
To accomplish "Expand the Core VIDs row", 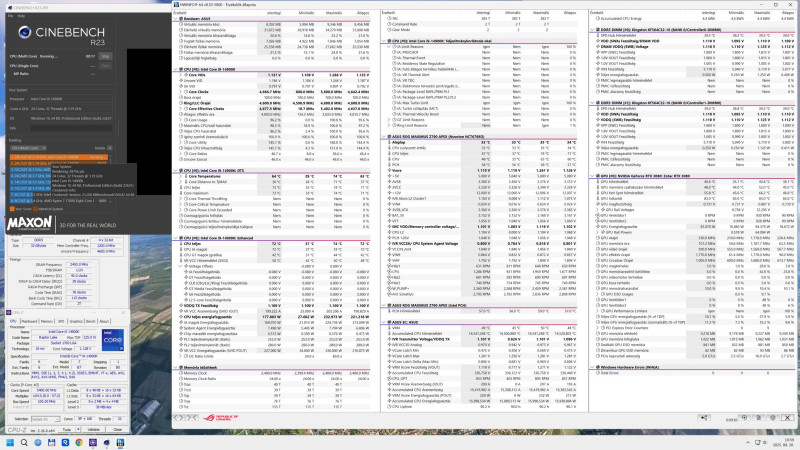I will click(x=181, y=75).
